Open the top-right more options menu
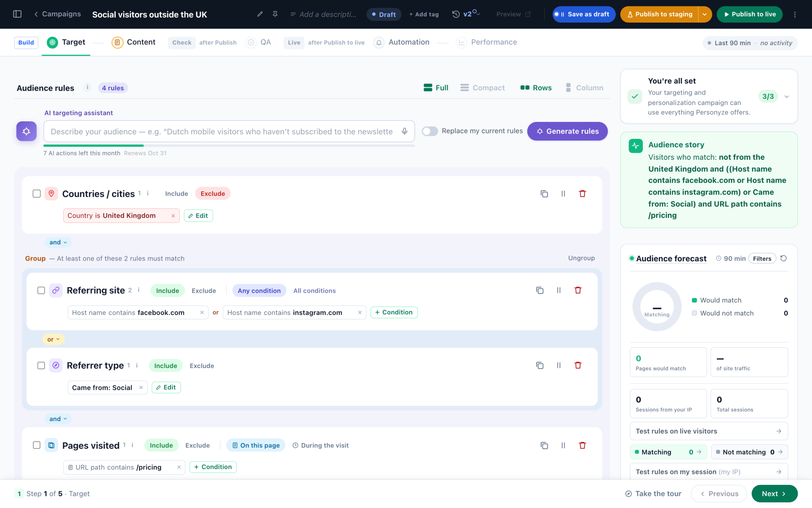Viewport: 812px width, 508px height. coord(795,15)
